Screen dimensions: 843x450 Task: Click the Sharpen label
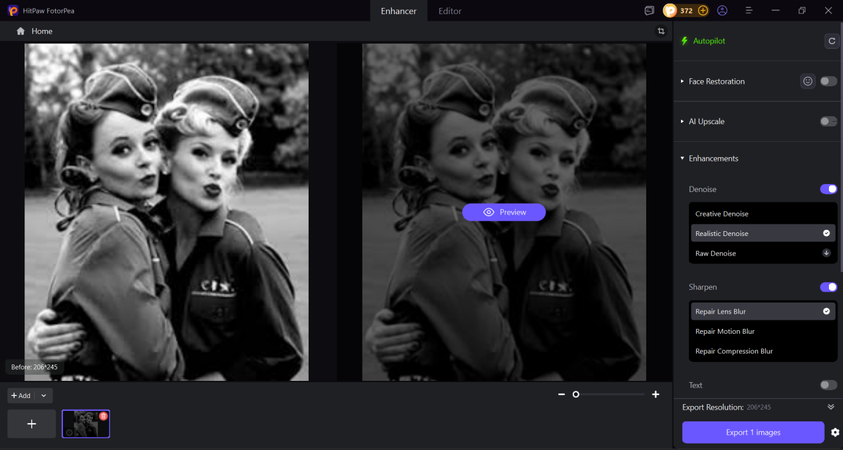tap(703, 287)
